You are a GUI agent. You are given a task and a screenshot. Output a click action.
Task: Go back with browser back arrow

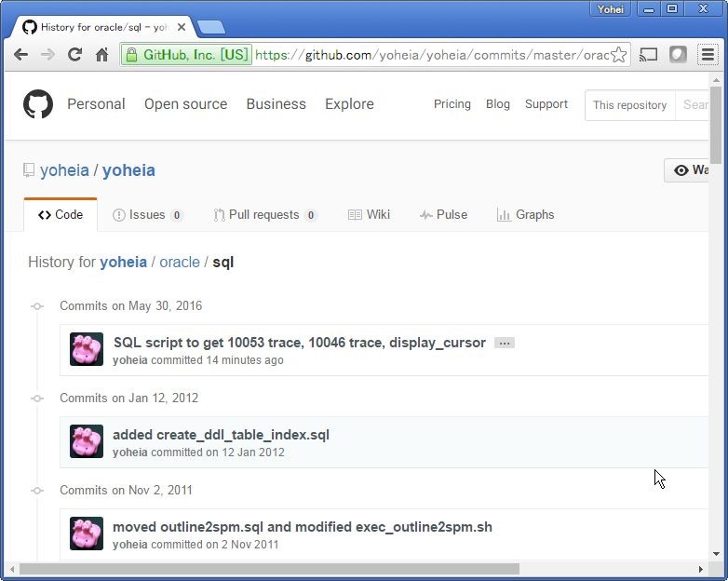pyautogui.click(x=20, y=55)
